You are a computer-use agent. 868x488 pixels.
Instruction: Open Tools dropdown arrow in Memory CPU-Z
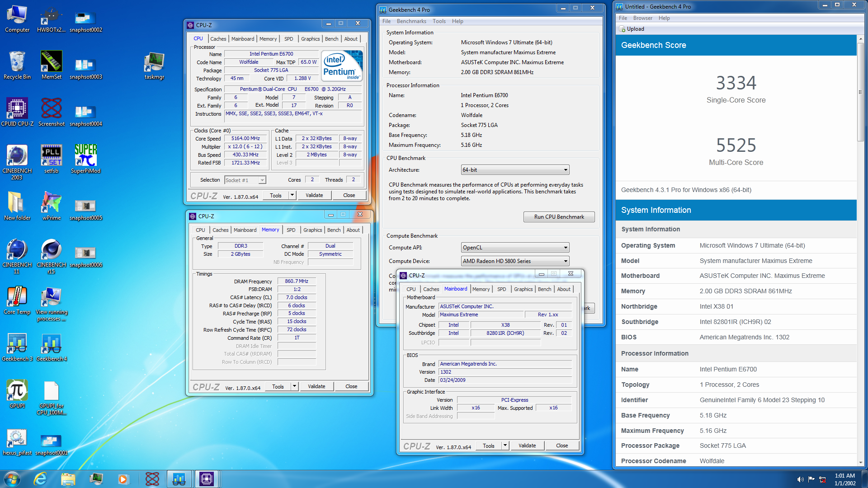point(295,386)
